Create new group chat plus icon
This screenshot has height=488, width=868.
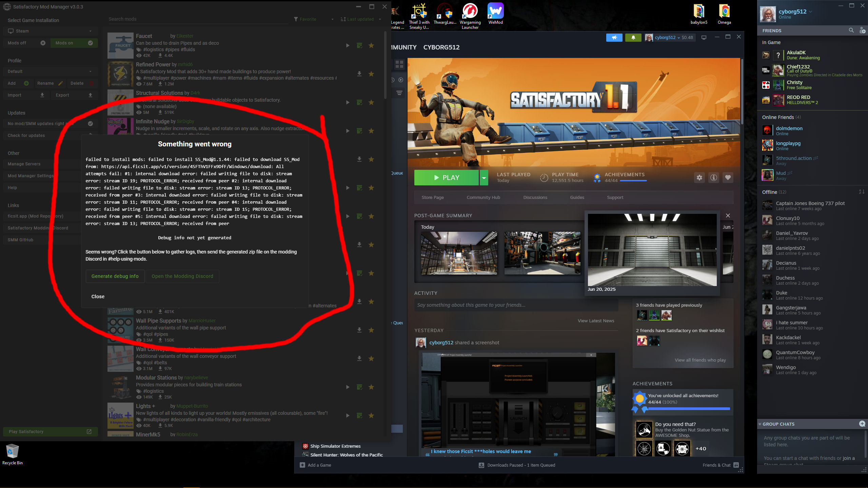coord(862,424)
